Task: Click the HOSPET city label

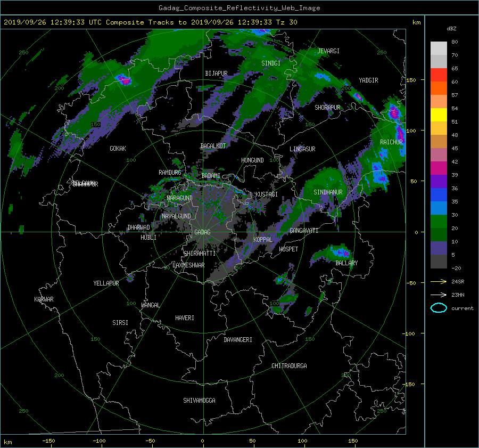Action: coord(288,249)
